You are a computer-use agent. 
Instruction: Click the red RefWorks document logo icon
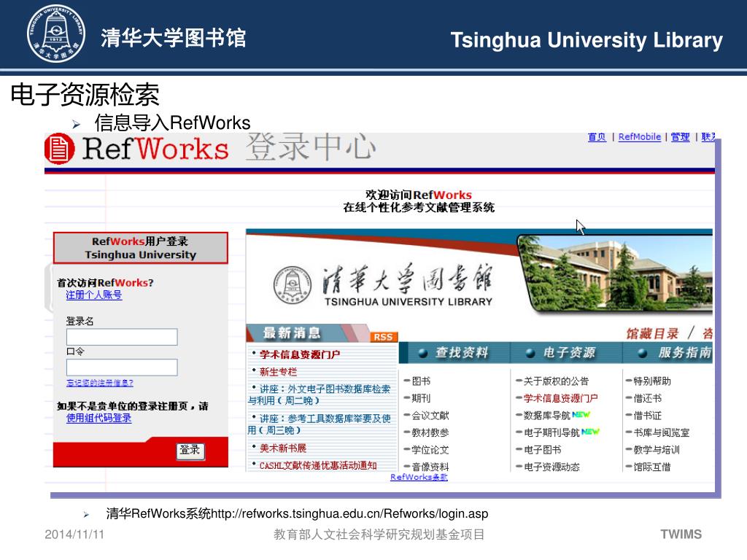coord(60,149)
